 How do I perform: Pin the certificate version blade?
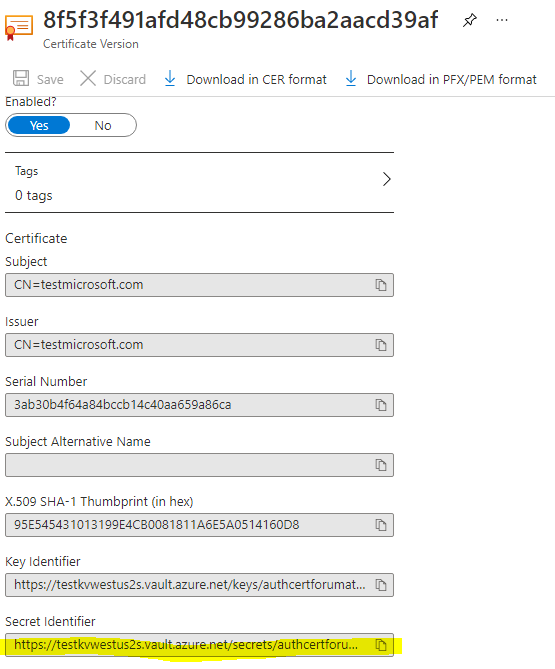click(x=469, y=20)
